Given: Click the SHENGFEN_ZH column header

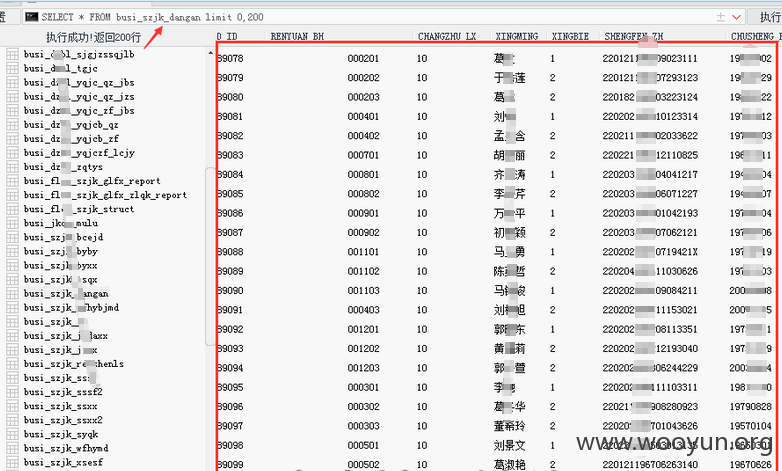Looking at the screenshot, I should 633,36.
